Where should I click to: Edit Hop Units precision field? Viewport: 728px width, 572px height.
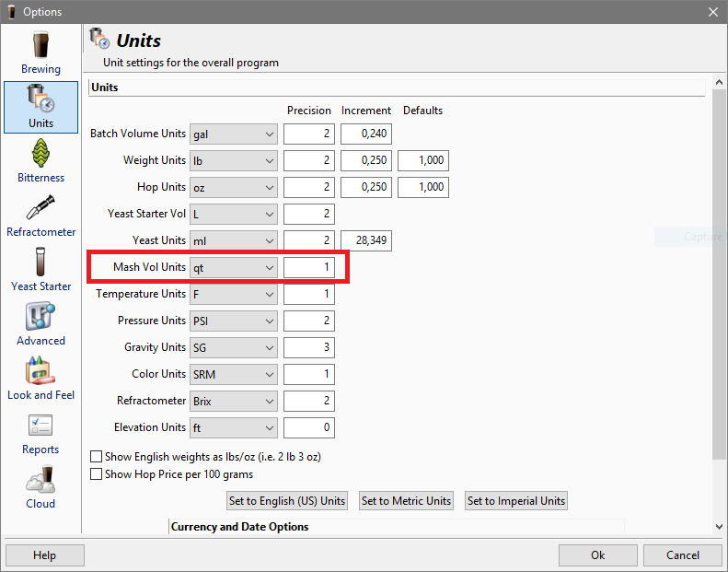(309, 187)
